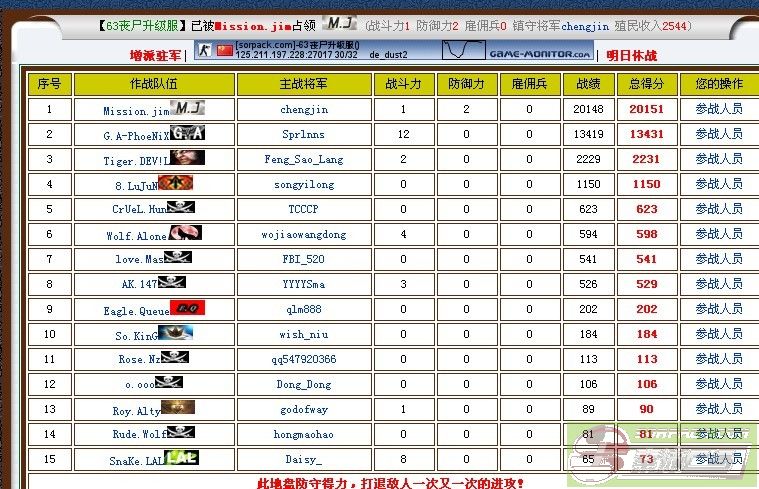Click the 总得分 column header
This screenshot has height=489, width=759.
(646, 84)
